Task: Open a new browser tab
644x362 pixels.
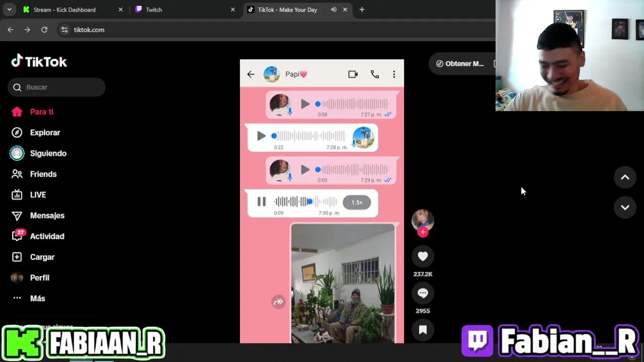Action: pyautogui.click(x=362, y=10)
